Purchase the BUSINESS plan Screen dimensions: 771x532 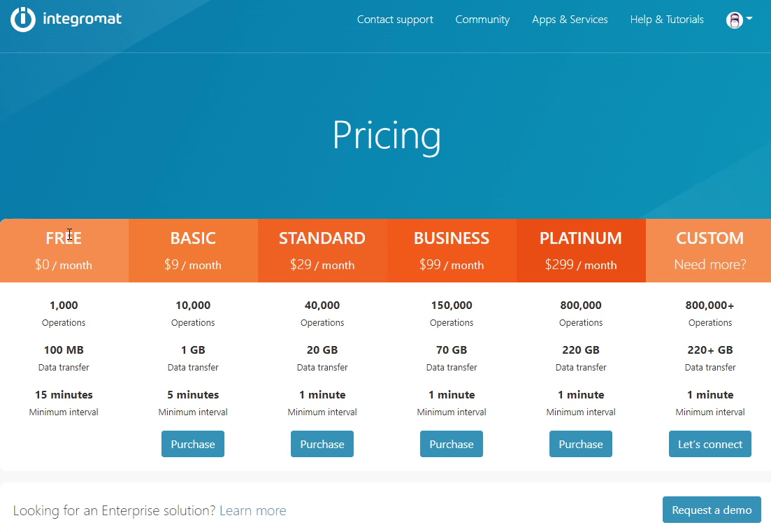pos(451,444)
